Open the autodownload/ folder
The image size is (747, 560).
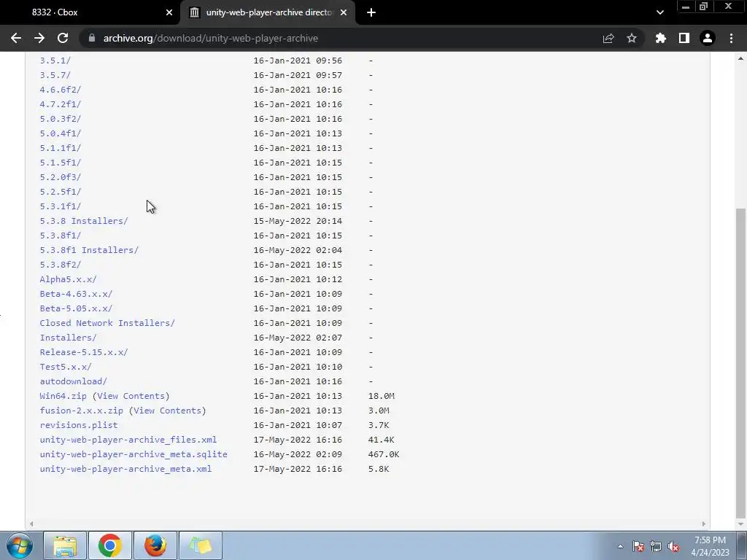click(x=74, y=381)
